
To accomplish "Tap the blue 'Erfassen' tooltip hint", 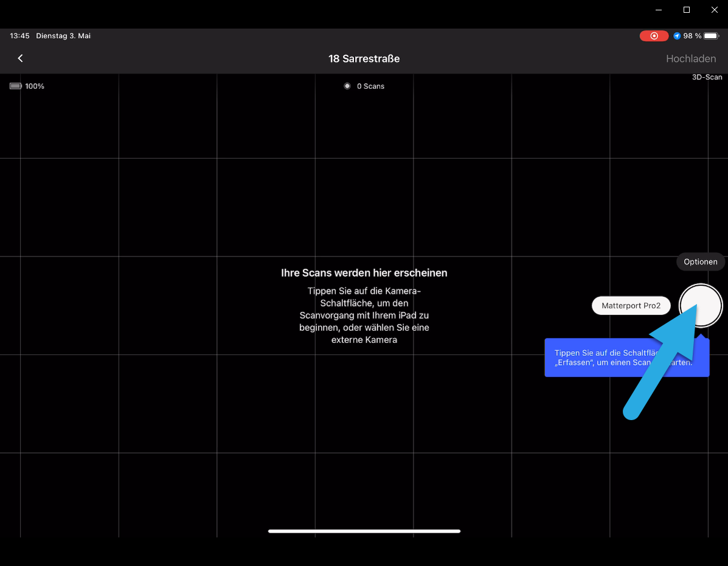I will 627,357.
